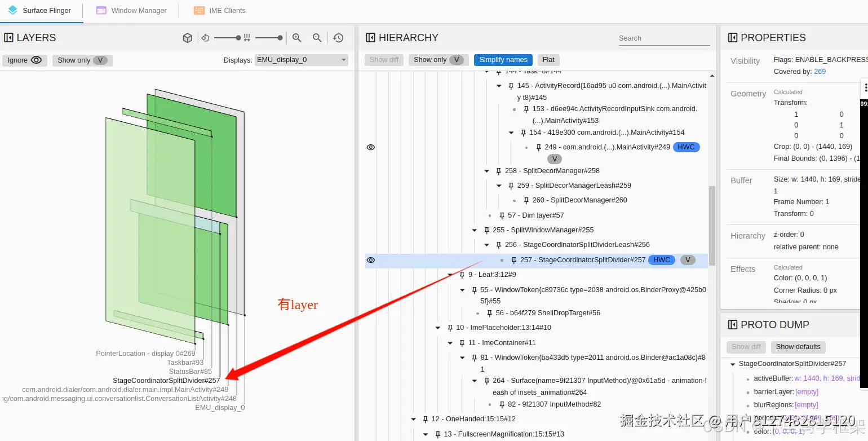Click activeBuffer value in proto dump
Image resolution: width=868 pixels, height=441 pixels.
pos(827,378)
